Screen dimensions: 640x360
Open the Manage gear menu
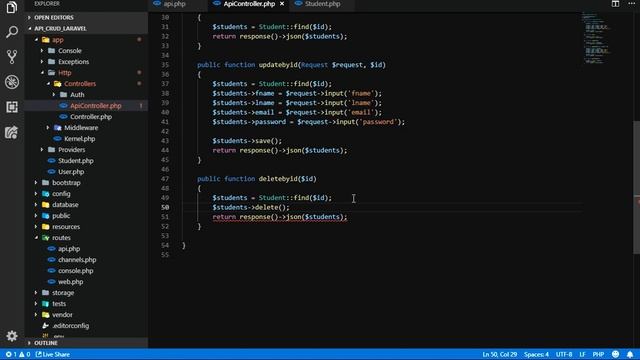click(12, 336)
